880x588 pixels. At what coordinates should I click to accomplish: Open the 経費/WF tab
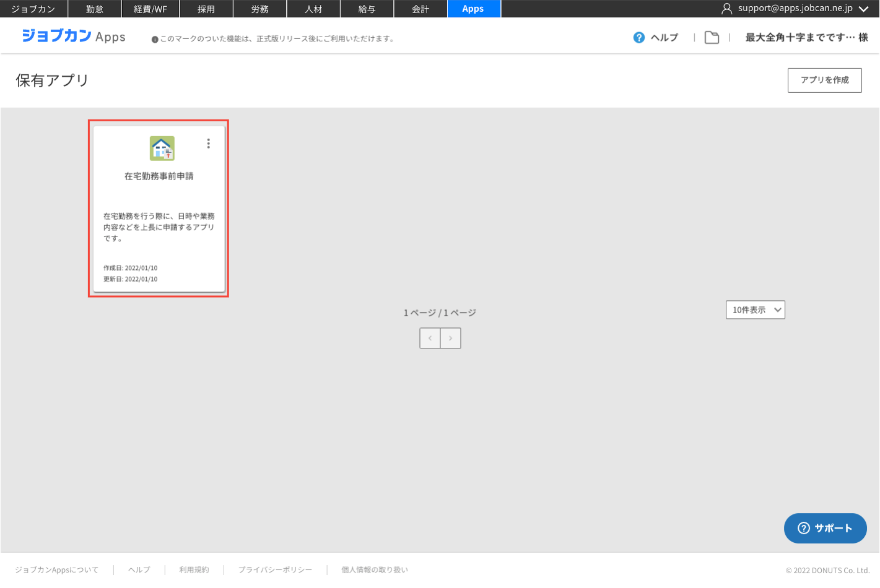click(x=150, y=9)
